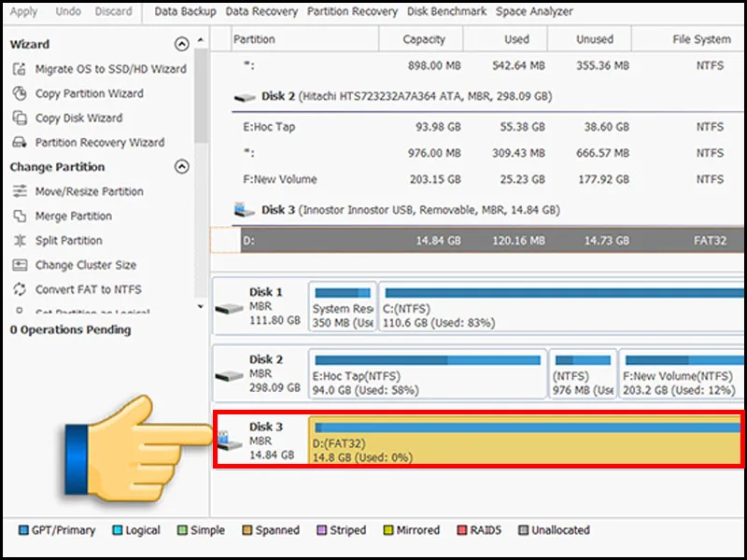Click the RAID5 legend swatch
Viewport: 747px width, 560px height.
[x=461, y=530]
